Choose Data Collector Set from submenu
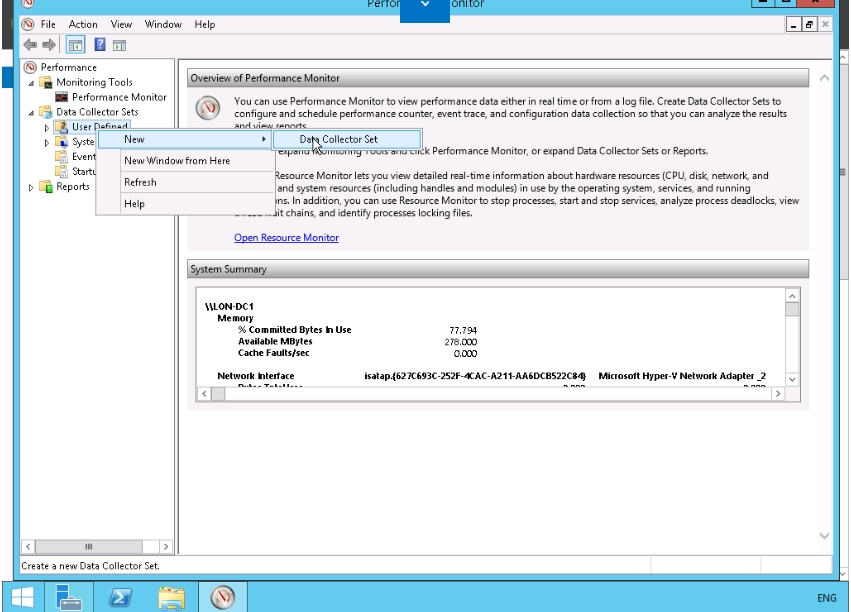This screenshot has width=851, height=612. pos(338,139)
